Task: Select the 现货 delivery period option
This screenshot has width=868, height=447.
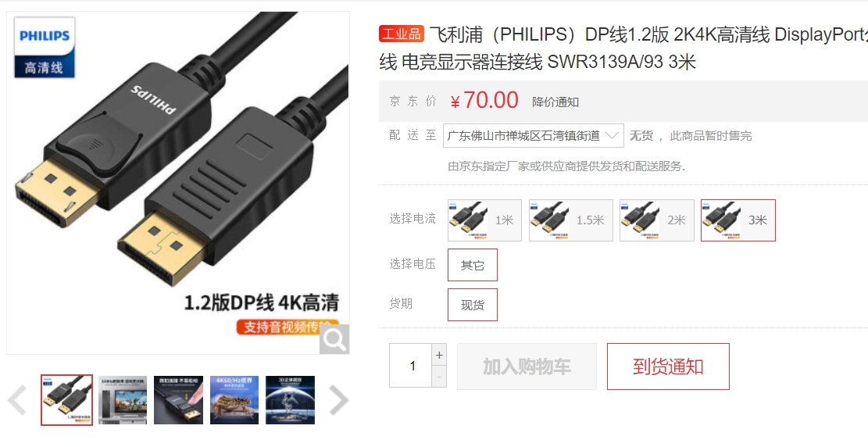Action: (x=472, y=305)
